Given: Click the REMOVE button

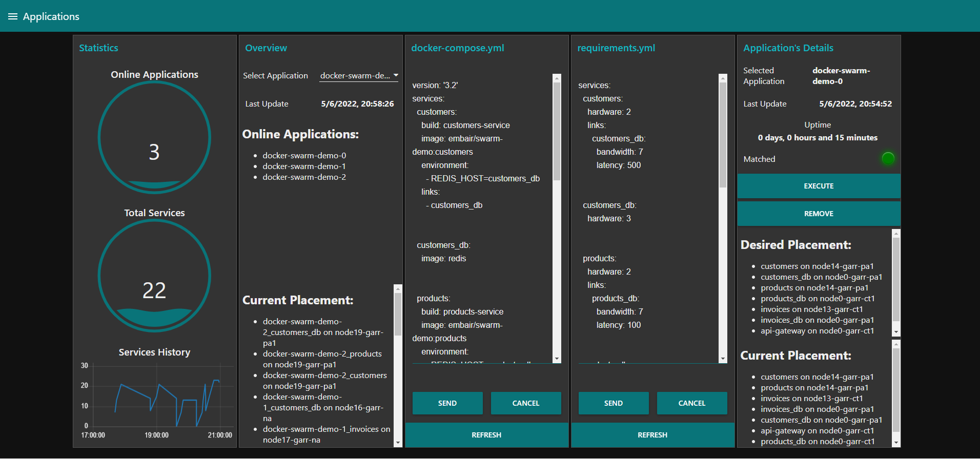Looking at the screenshot, I should click(819, 214).
